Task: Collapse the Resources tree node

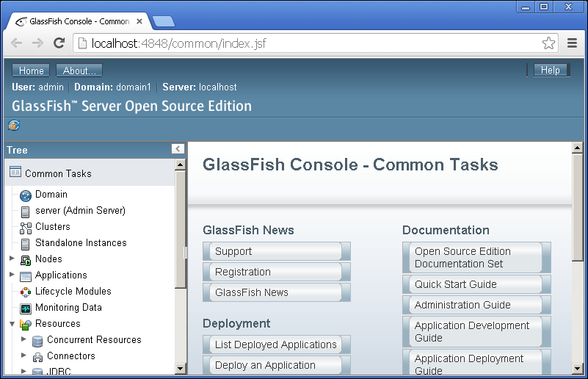Action: pyautogui.click(x=12, y=323)
